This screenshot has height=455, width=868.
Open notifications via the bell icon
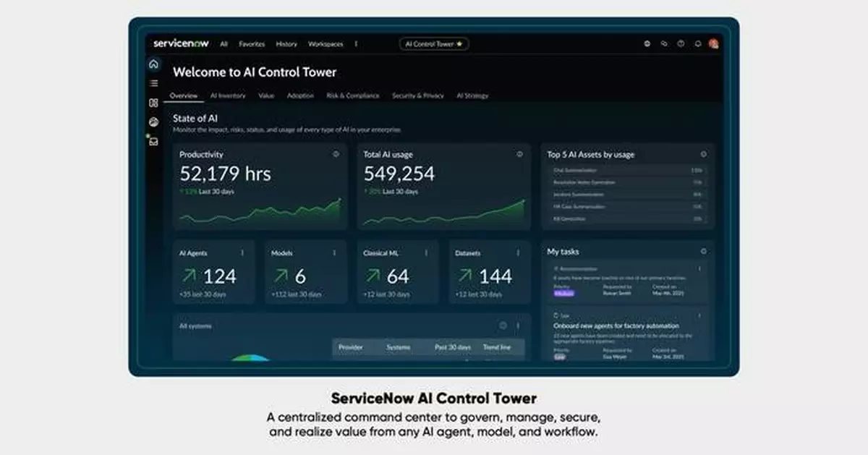pos(697,44)
